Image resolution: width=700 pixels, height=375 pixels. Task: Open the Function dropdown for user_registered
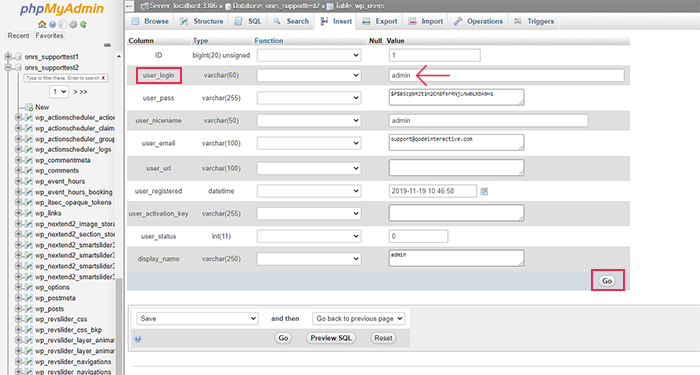(x=309, y=191)
